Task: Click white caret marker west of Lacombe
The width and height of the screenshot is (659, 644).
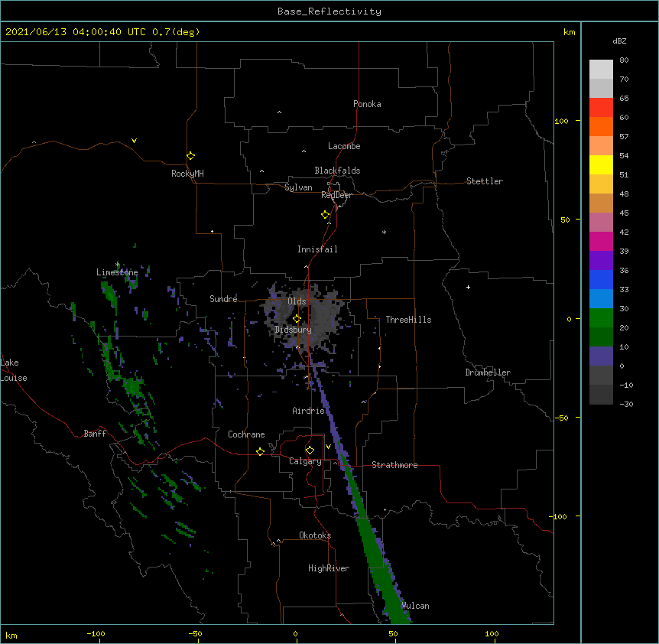Action: [x=304, y=151]
